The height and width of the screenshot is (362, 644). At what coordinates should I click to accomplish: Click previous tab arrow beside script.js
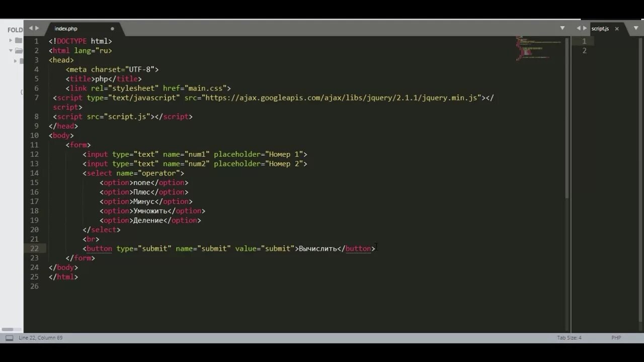pyautogui.click(x=579, y=28)
